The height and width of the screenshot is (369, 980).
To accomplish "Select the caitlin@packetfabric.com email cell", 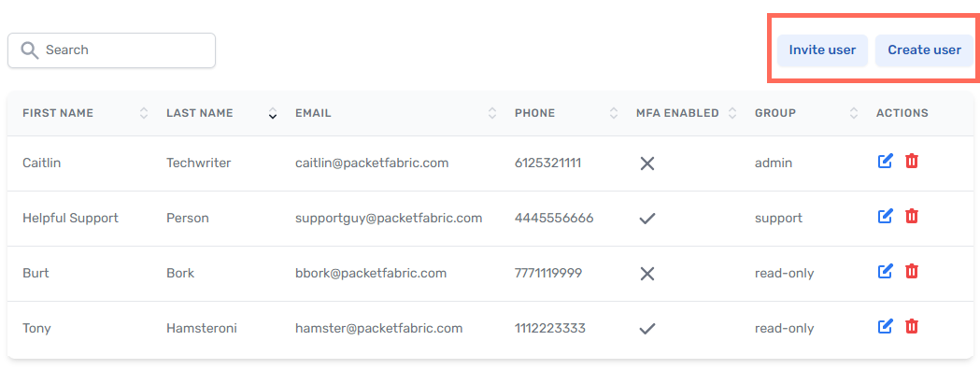I will coord(372,163).
